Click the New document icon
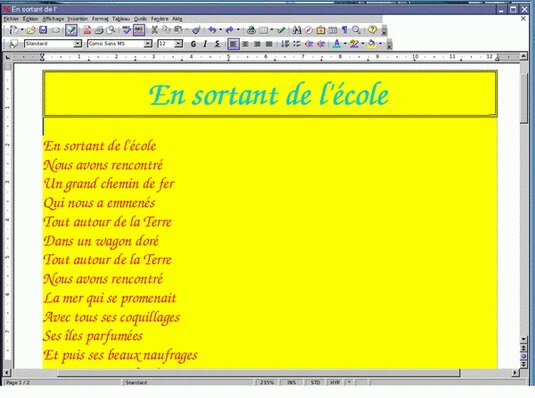 13,30
